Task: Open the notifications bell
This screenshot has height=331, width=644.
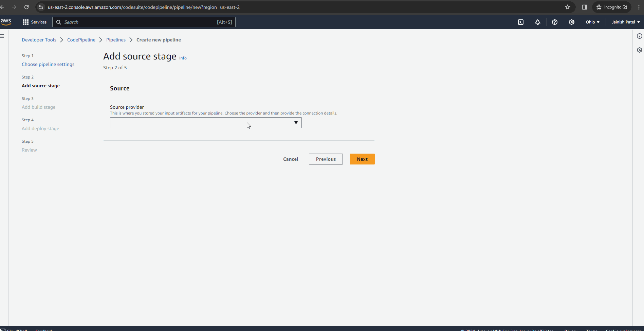Action: click(538, 22)
